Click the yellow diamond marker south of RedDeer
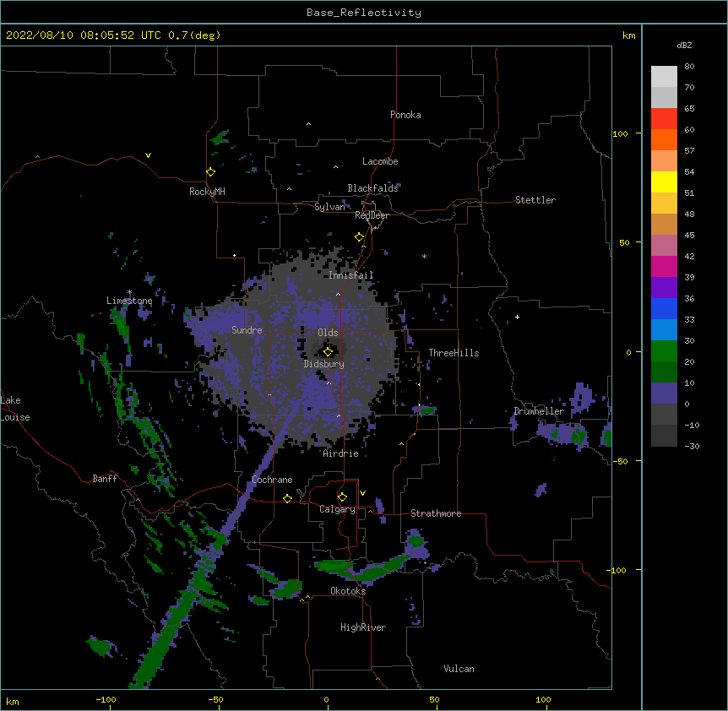This screenshot has width=728, height=711. coord(360,237)
